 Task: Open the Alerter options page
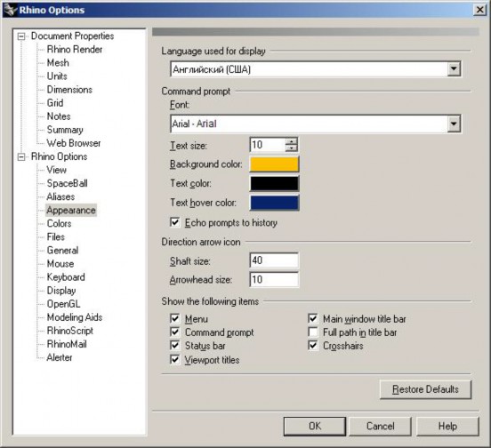(60, 357)
